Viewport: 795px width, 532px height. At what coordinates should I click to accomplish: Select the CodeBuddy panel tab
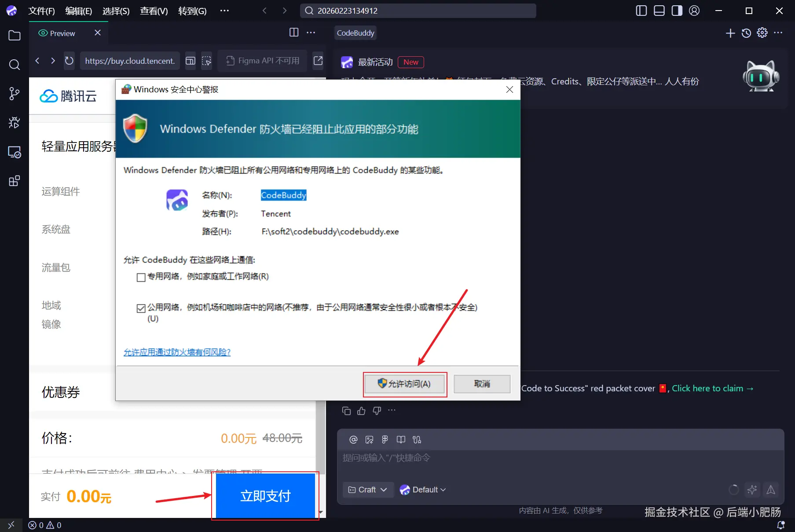point(355,33)
